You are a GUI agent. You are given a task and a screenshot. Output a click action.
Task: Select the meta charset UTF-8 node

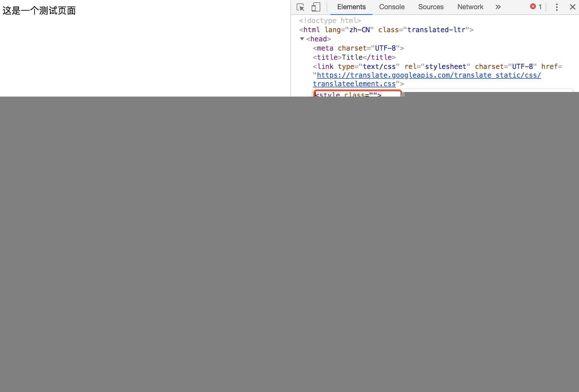point(358,48)
